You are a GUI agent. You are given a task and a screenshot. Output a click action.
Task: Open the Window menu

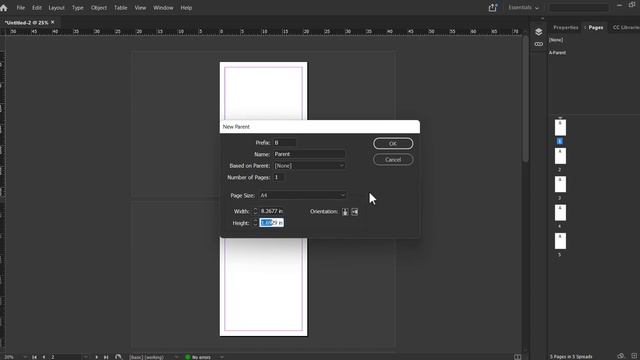[163, 8]
